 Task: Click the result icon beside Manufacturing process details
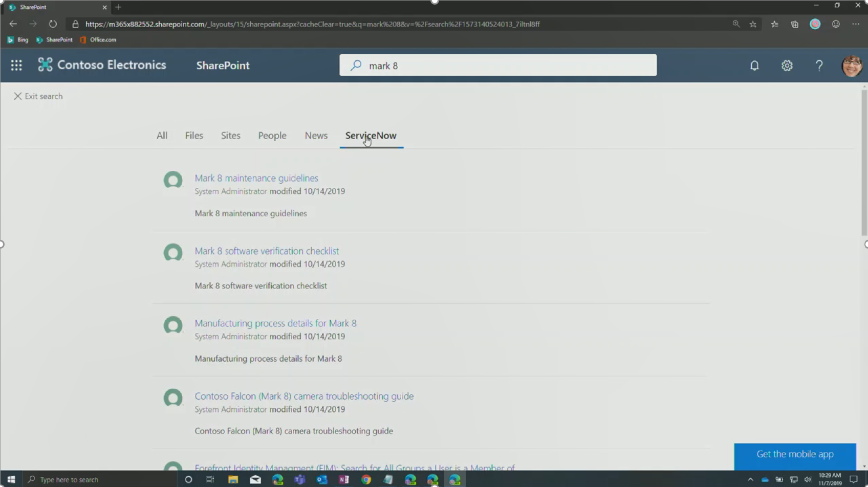[x=173, y=325]
